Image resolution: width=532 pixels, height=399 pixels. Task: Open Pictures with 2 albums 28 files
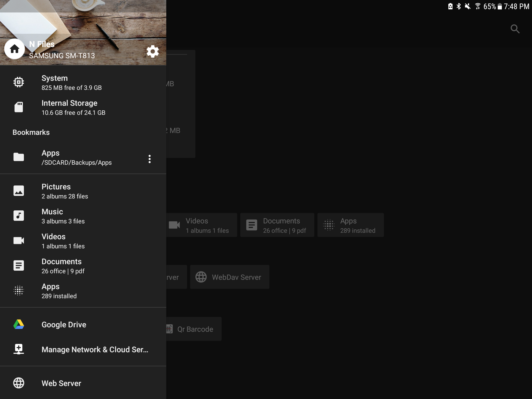click(x=83, y=191)
